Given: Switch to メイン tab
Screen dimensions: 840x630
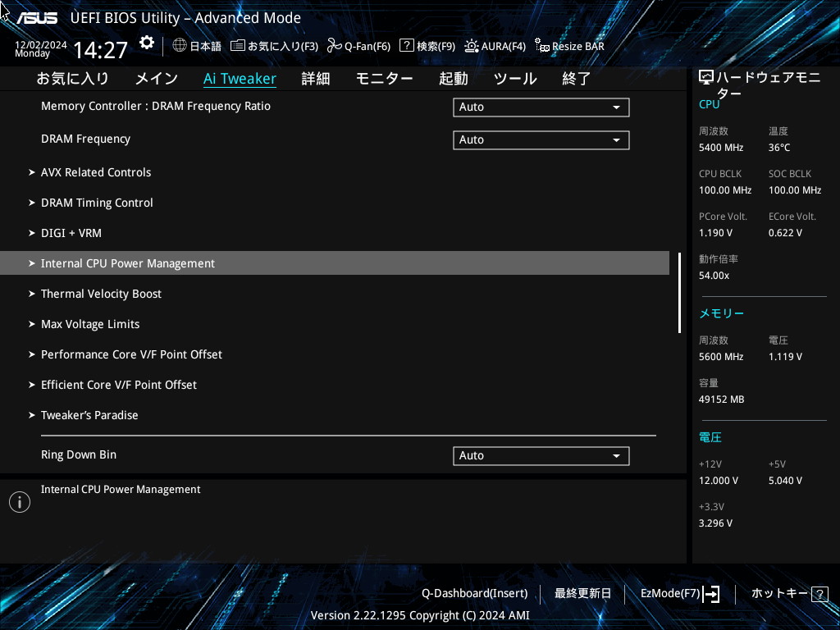Looking at the screenshot, I should pos(157,79).
